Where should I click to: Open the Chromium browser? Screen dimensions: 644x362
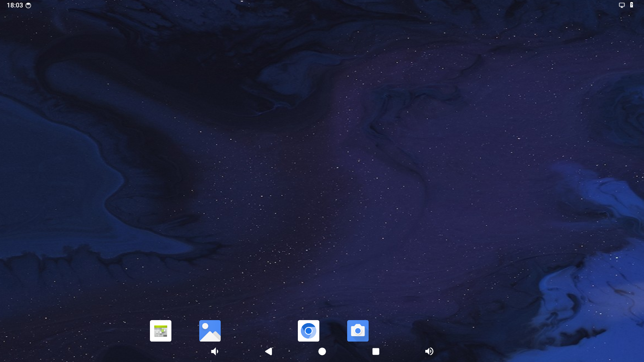pos(308,330)
